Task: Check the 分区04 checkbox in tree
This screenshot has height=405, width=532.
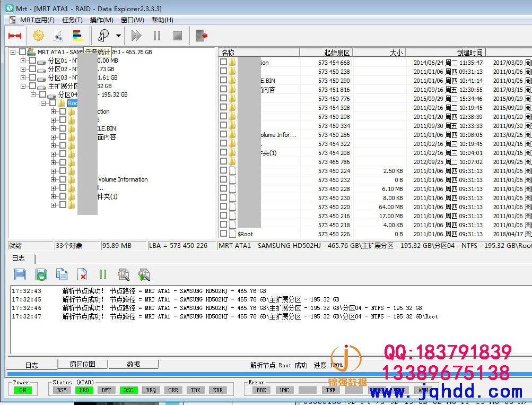Action: click(x=43, y=94)
